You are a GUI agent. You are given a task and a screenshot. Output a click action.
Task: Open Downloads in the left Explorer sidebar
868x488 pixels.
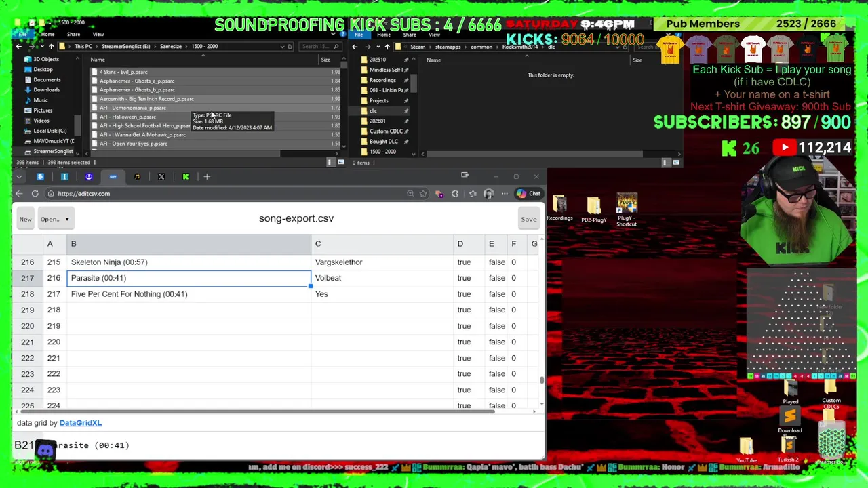coord(46,90)
